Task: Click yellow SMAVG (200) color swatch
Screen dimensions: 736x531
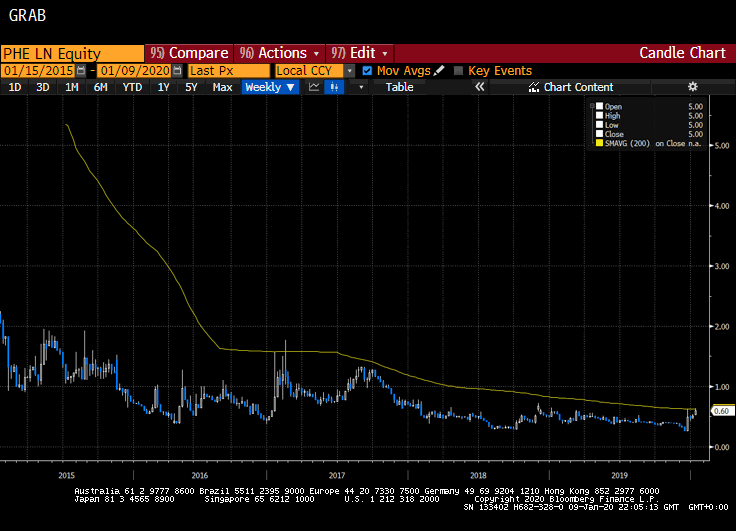Action: (x=599, y=143)
